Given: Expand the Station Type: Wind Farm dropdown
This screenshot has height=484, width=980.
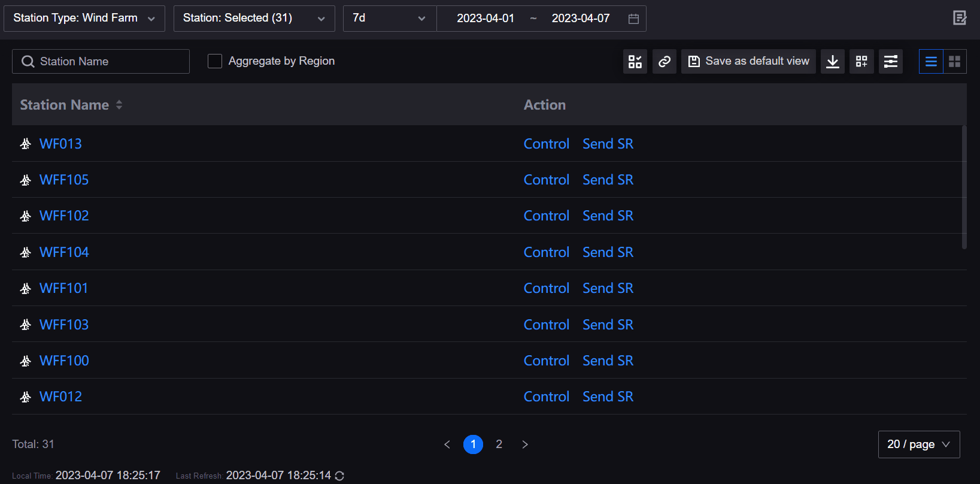Looking at the screenshot, I should coord(84,18).
